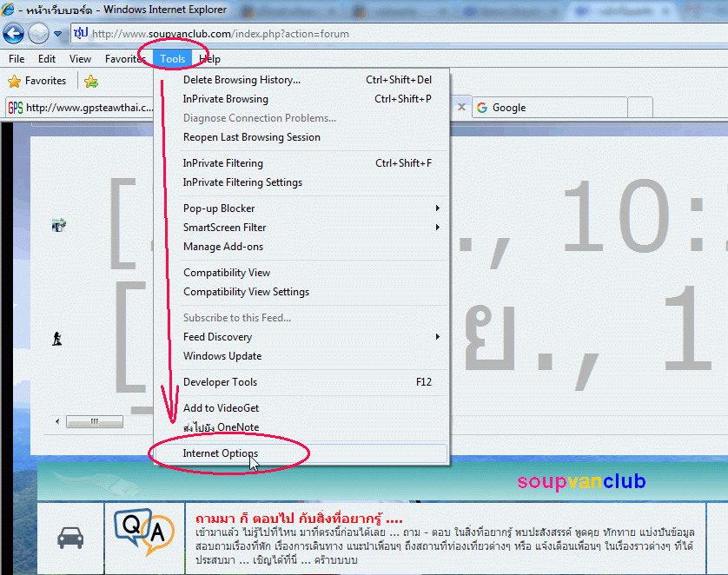Select Windows Update

tap(301, 356)
